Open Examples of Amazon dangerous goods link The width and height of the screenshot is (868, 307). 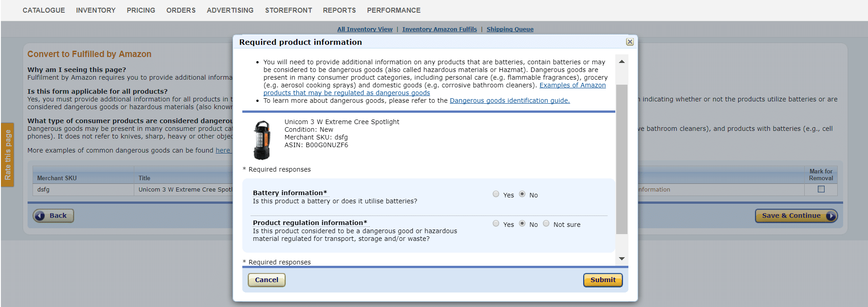click(572, 85)
